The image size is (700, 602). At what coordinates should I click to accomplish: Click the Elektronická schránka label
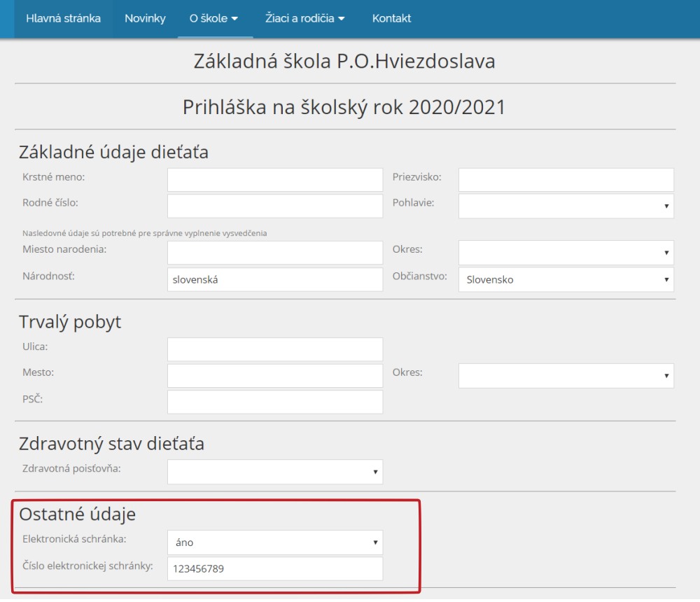[74, 539]
